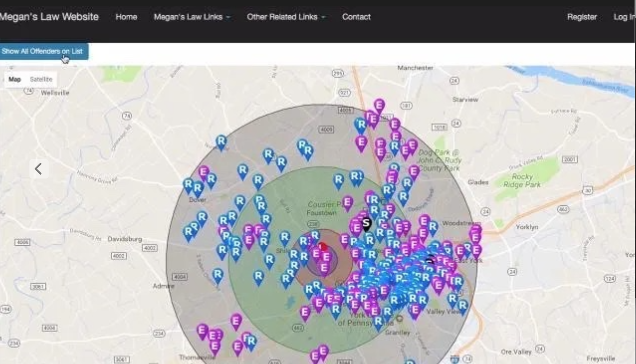Click the Wellsville town label
636x364 pixels.
pyautogui.click(x=55, y=93)
